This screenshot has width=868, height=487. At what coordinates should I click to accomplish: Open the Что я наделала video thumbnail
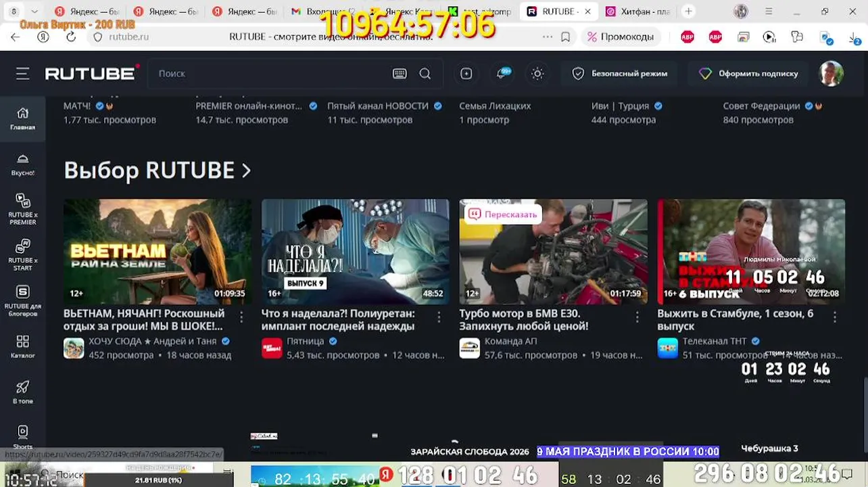tap(355, 252)
